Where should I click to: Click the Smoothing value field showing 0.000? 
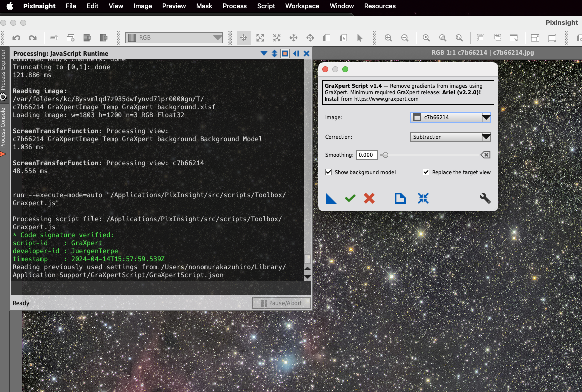pos(366,155)
